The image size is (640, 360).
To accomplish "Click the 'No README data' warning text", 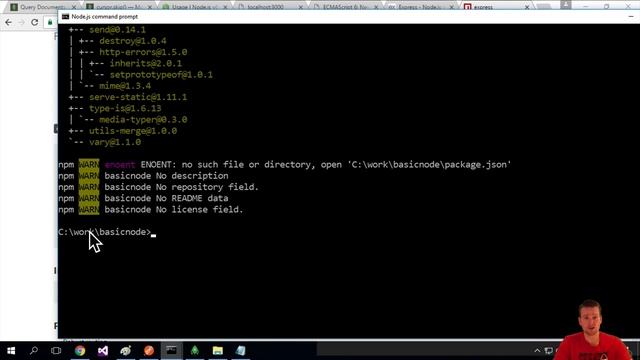I will click(192, 198).
